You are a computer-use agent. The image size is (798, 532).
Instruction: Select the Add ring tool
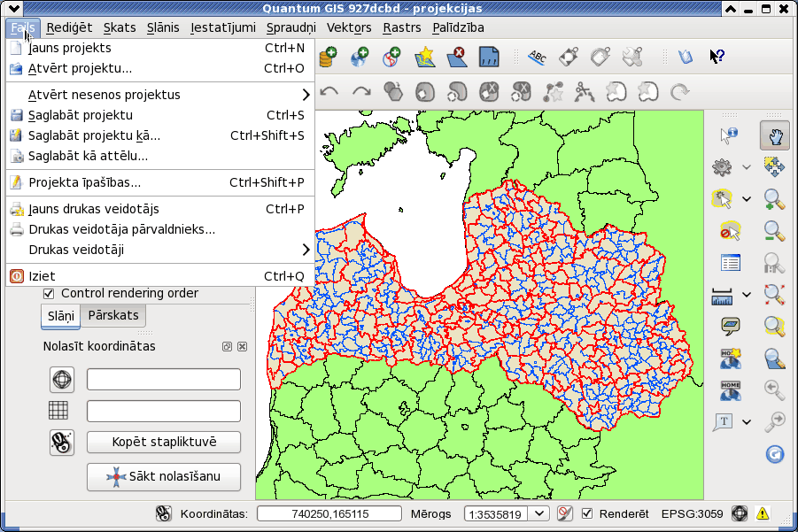[425, 92]
